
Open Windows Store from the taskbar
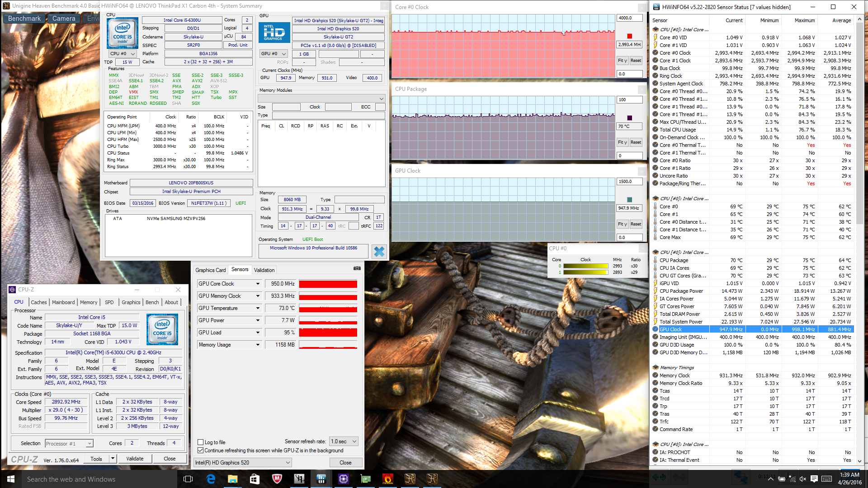[255, 479]
